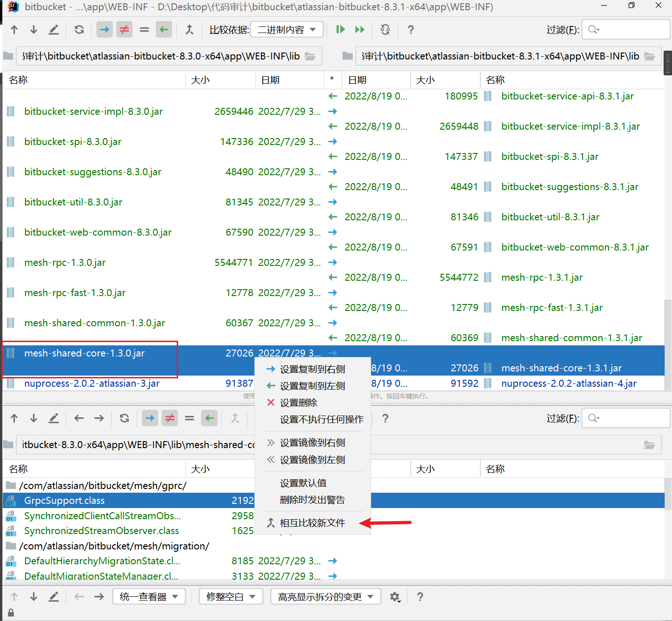Image resolution: width=672 pixels, height=621 pixels.
Task: Click the pencil edit icon in top toolbar
Action: (54, 30)
